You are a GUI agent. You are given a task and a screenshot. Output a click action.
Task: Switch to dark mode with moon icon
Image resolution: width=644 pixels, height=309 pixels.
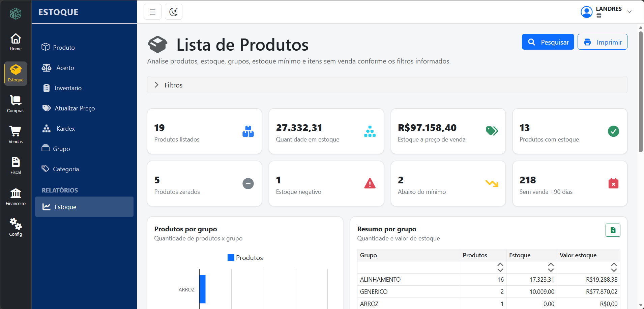pyautogui.click(x=174, y=12)
